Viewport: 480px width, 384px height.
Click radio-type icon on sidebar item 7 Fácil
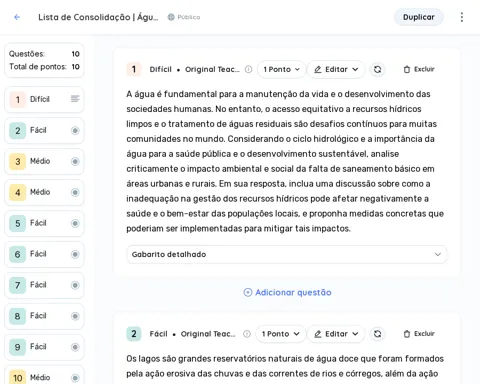click(x=75, y=285)
